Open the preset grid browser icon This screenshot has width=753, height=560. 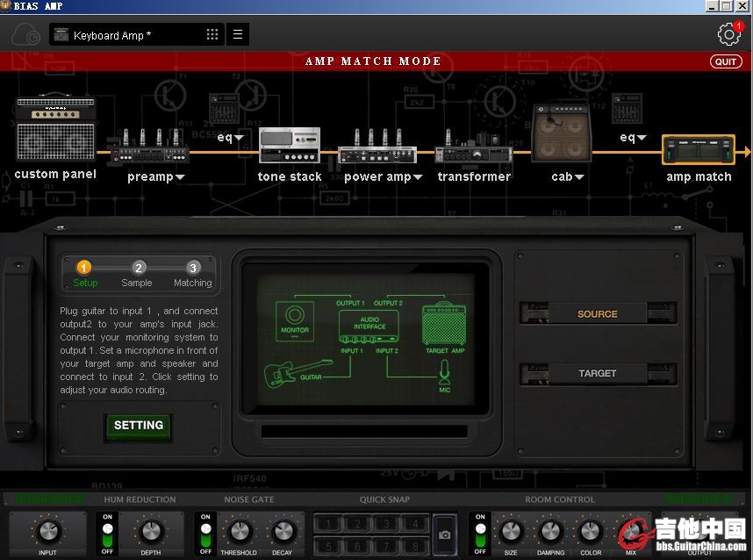tap(212, 34)
